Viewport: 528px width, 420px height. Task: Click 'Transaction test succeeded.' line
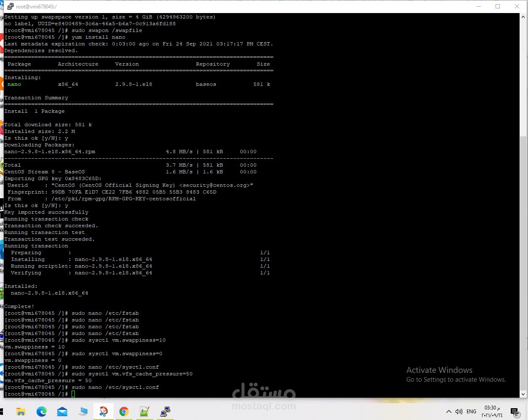click(50, 239)
